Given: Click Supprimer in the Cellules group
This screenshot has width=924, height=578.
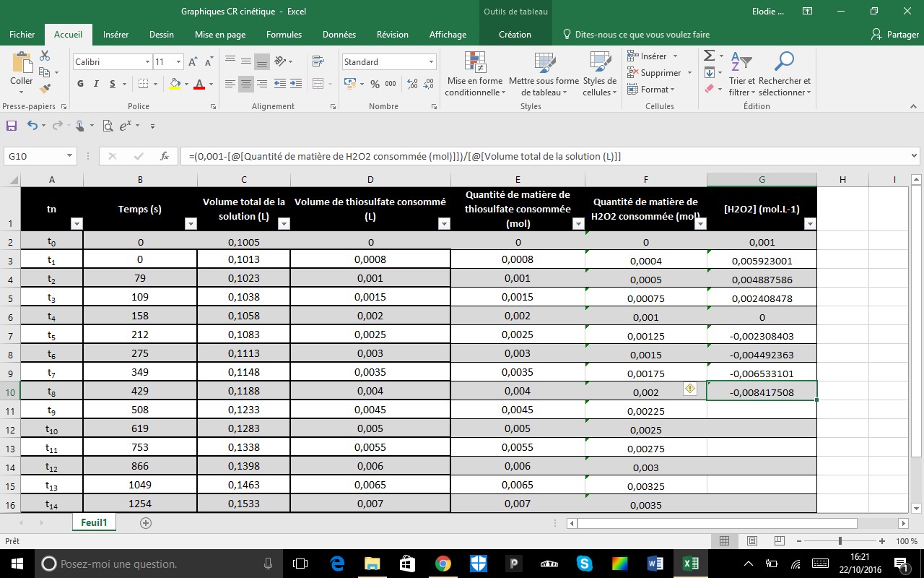Looking at the screenshot, I should click(660, 73).
